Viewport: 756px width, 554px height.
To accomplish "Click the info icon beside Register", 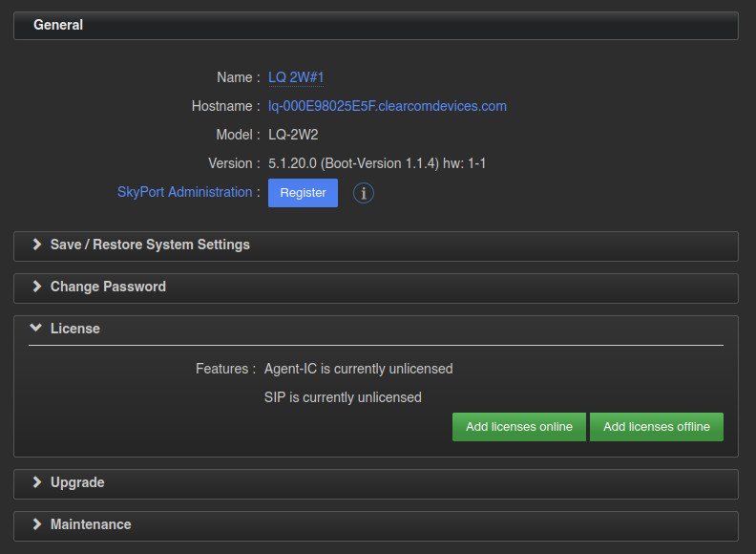I will (x=364, y=193).
